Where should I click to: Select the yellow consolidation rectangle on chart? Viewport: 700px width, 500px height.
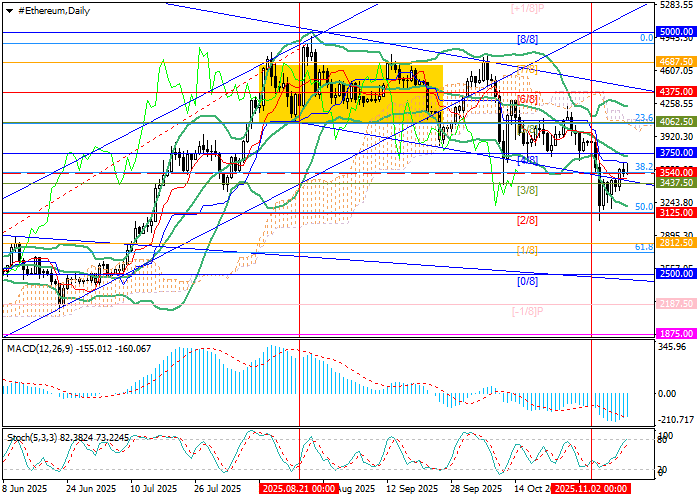(x=350, y=92)
